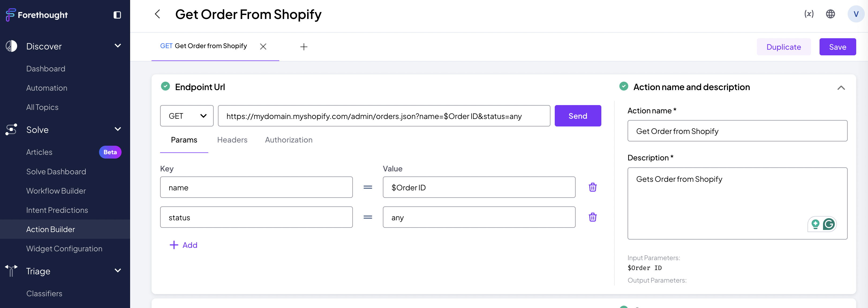Click the name key input field
This screenshot has height=308, width=868.
click(256, 187)
